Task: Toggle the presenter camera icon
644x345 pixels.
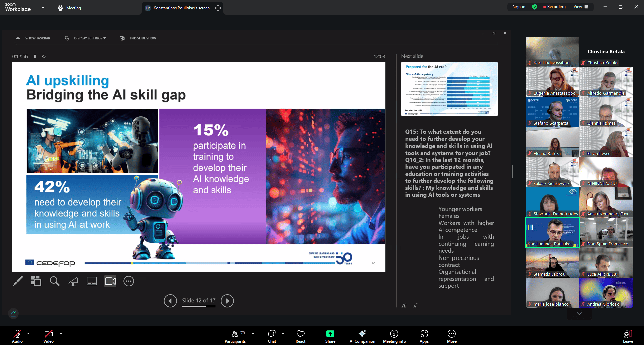Action: (x=110, y=281)
